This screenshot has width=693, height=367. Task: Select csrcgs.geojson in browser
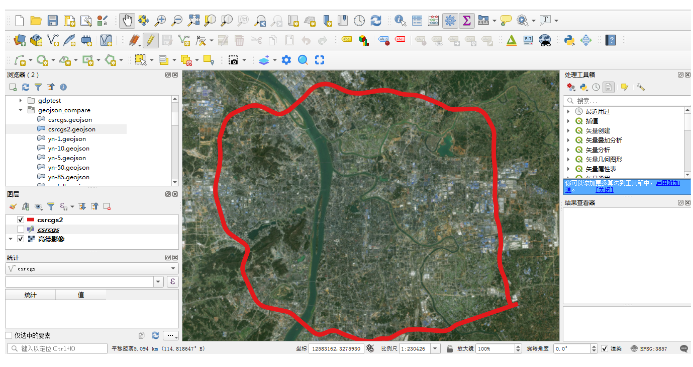pos(70,120)
